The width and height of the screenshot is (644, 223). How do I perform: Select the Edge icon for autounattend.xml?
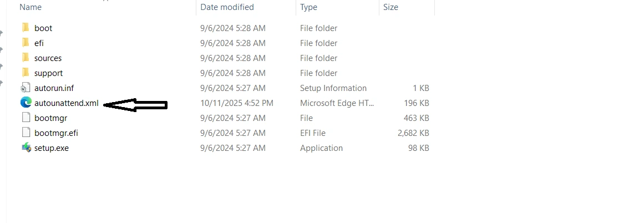[x=26, y=103]
